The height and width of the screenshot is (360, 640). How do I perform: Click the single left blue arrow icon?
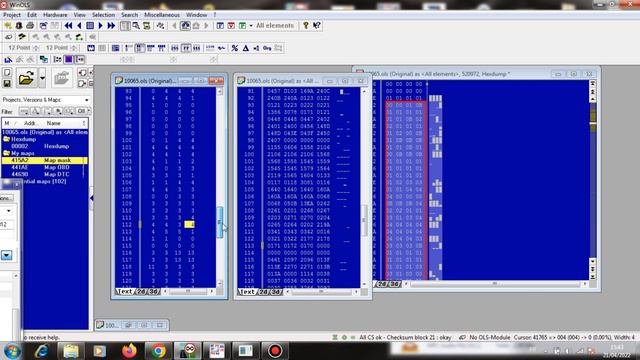click(x=79, y=25)
